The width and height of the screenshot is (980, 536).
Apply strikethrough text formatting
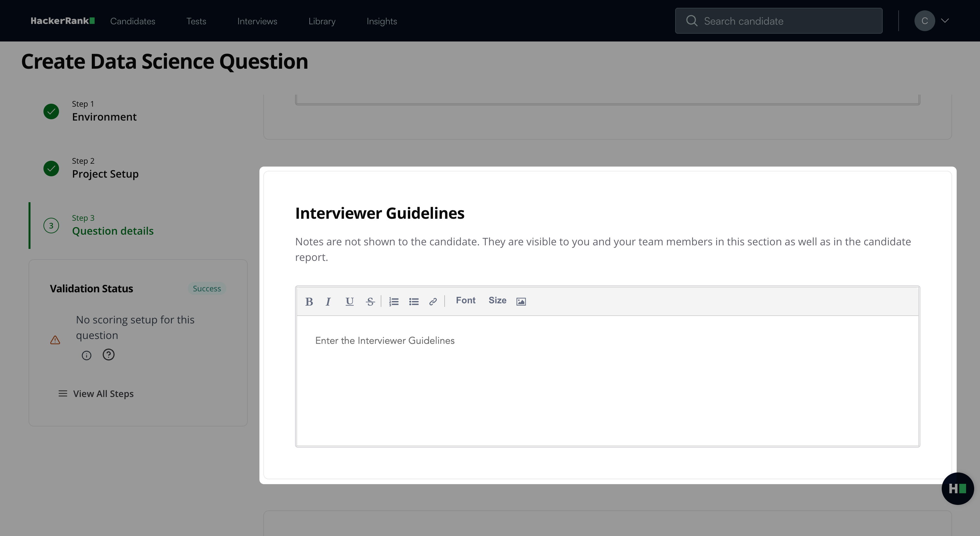point(370,301)
